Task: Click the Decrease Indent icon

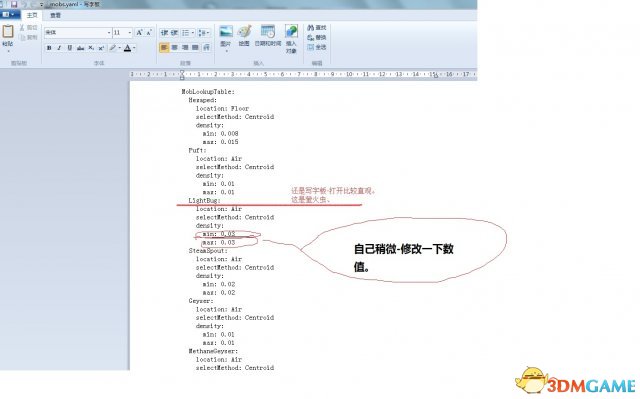Action: [x=164, y=33]
